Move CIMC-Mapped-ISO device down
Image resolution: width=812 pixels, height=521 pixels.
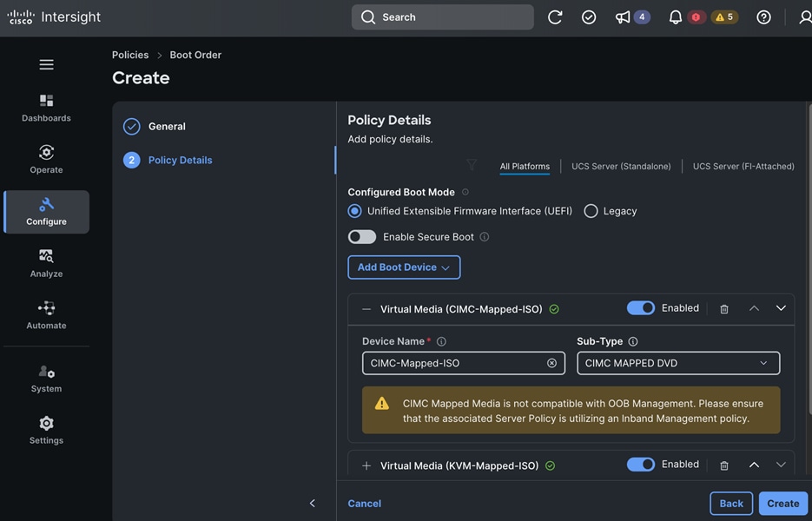point(781,308)
